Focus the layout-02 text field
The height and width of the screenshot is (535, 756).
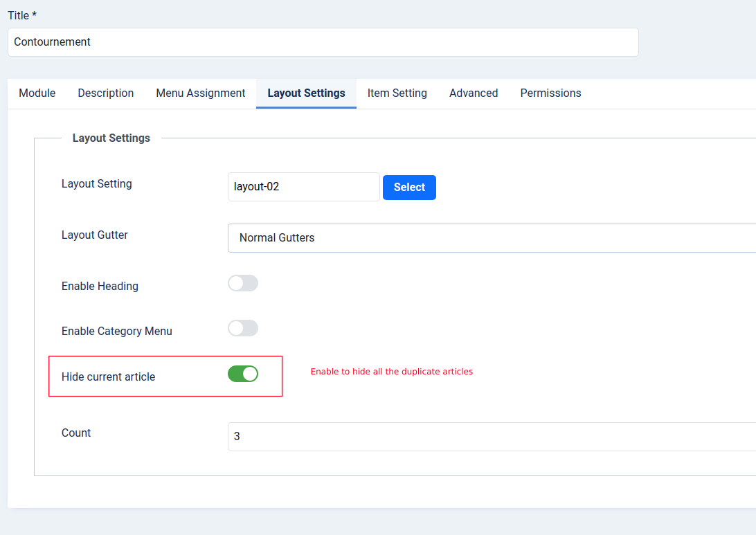(x=303, y=187)
